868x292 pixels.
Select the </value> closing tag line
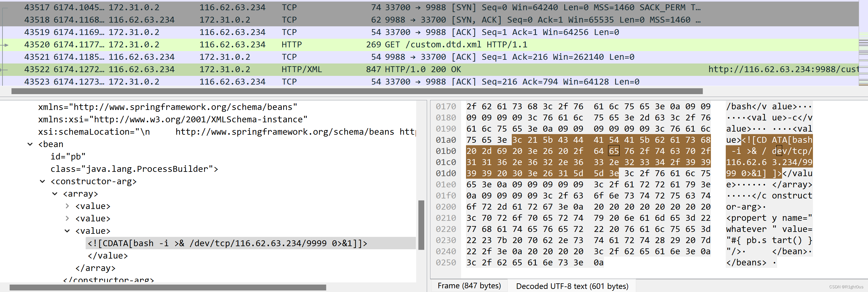[x=108, y=255]
